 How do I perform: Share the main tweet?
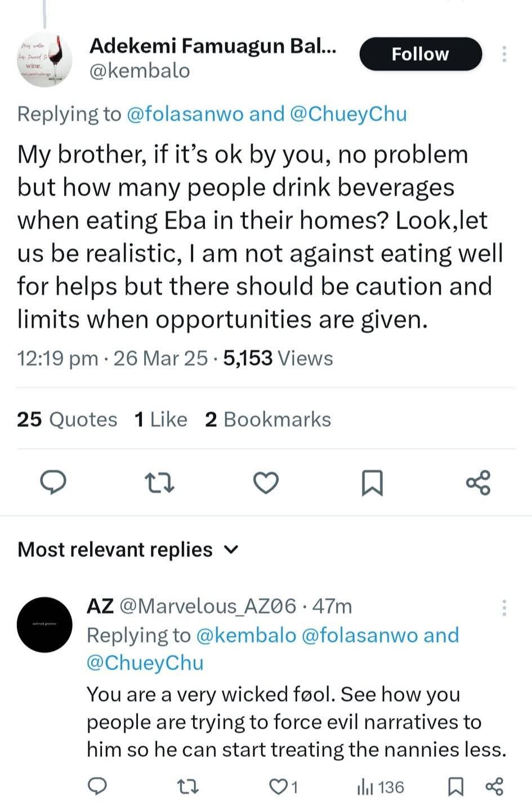pyautogui.click(x=478, y=483)
